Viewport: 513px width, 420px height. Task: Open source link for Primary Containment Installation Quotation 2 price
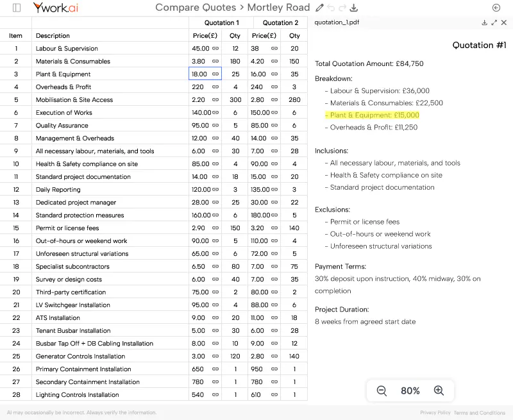274,369
